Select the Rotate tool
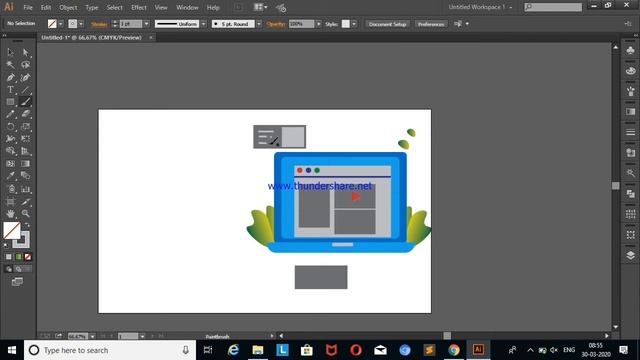The width and height of the screenshot is (640, 360). tap(11, 127)
